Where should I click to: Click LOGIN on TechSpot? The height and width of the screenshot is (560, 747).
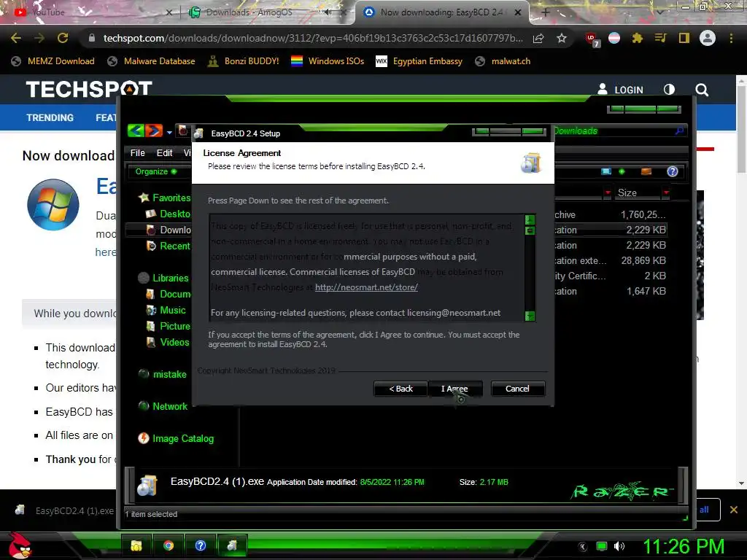pyautogui.click(x=620, y=90)
